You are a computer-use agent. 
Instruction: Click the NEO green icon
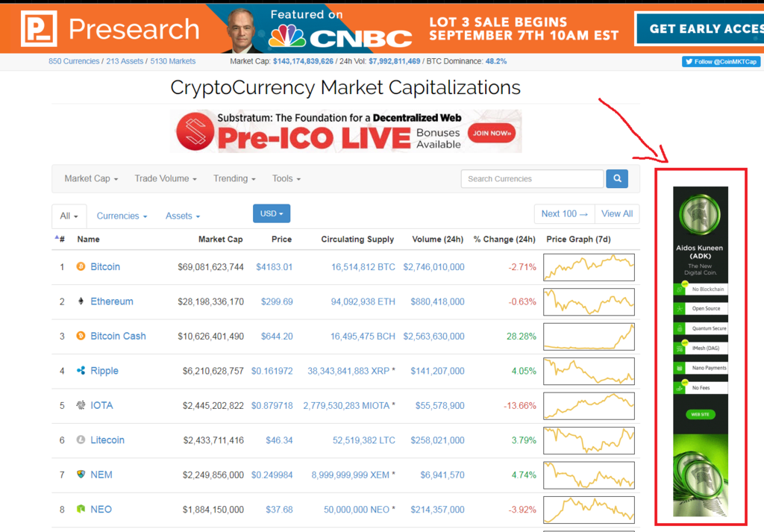pyautogui.click(x=81, y=509)
